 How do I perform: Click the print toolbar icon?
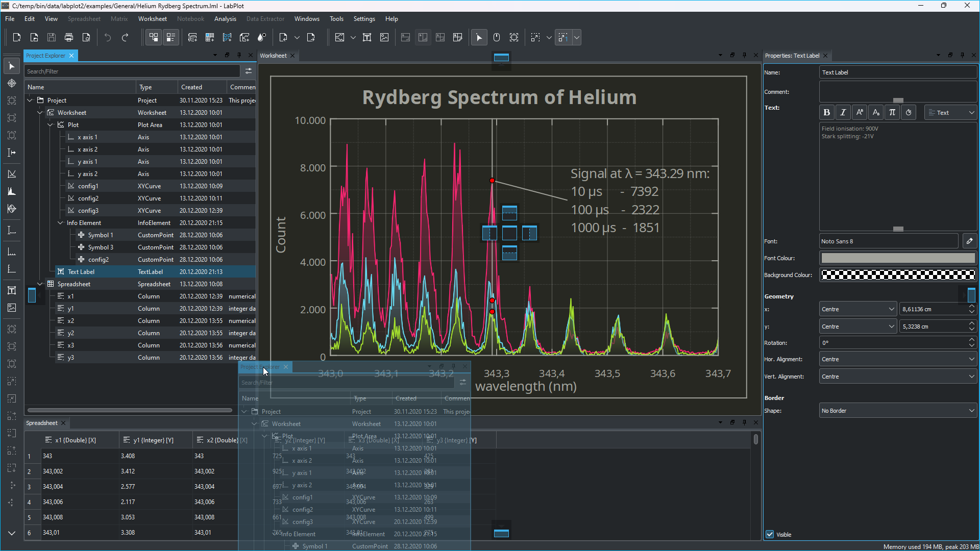click(69, 37)
